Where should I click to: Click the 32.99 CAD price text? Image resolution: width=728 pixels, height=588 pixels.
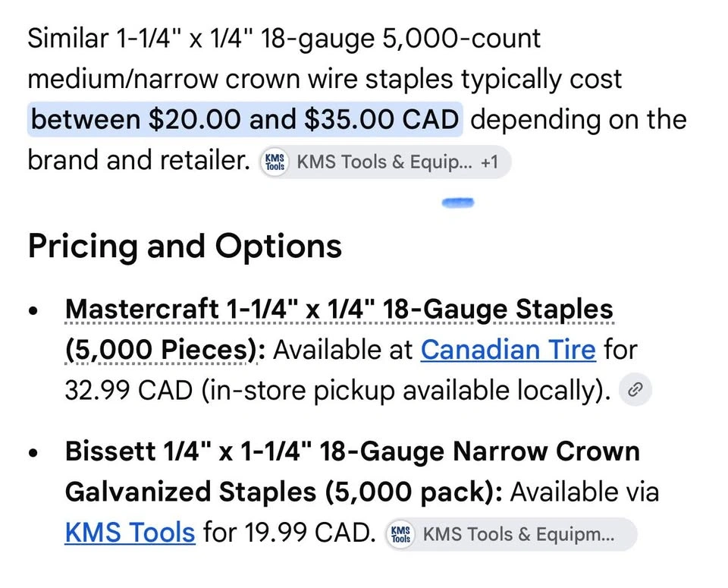pos(129,391)
